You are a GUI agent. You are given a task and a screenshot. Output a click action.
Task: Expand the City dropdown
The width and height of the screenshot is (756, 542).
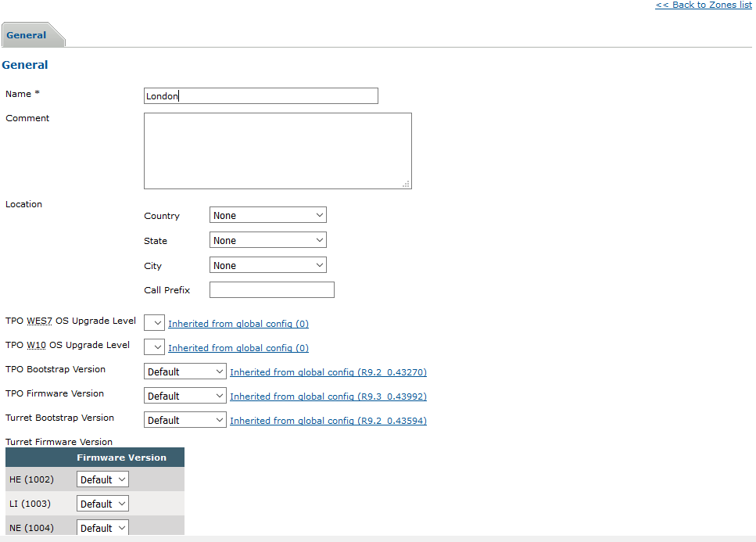pos(267,265)
